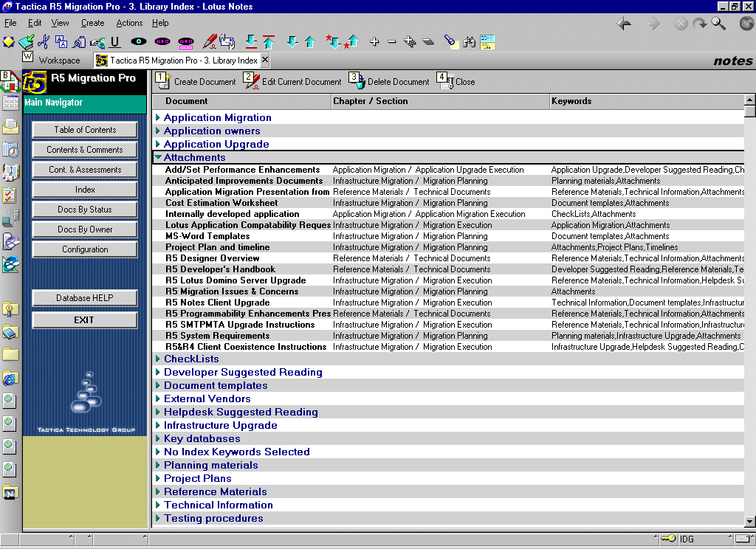Click the EXIT button
Screen dimensions: 756x549
(x=85, y=320)
